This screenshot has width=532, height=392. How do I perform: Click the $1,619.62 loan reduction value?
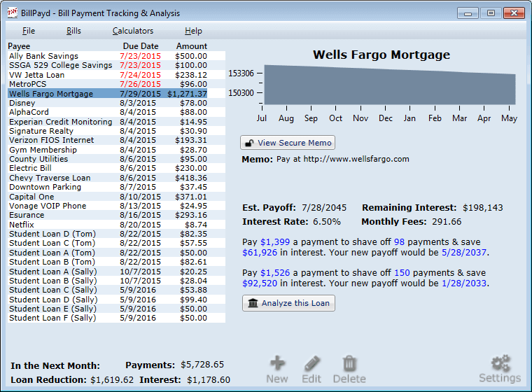pyautogui.click(x=112, y=380)
